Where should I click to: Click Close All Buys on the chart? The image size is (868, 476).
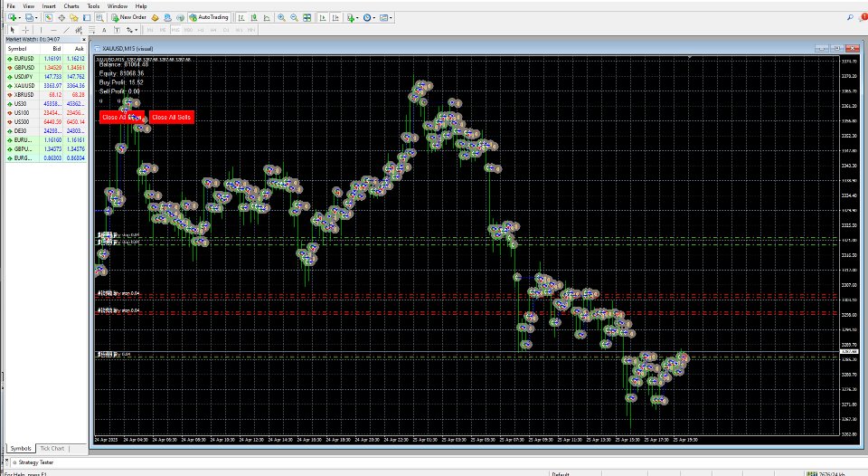click(122, 117)
